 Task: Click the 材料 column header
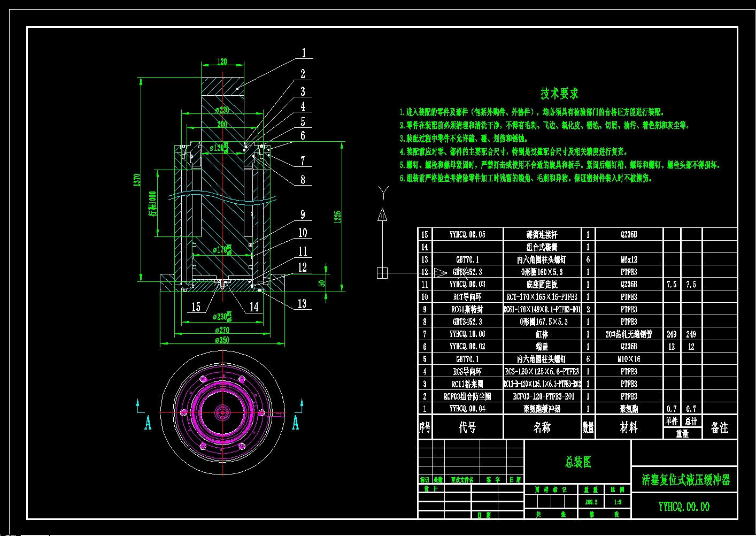coord(629,427)
